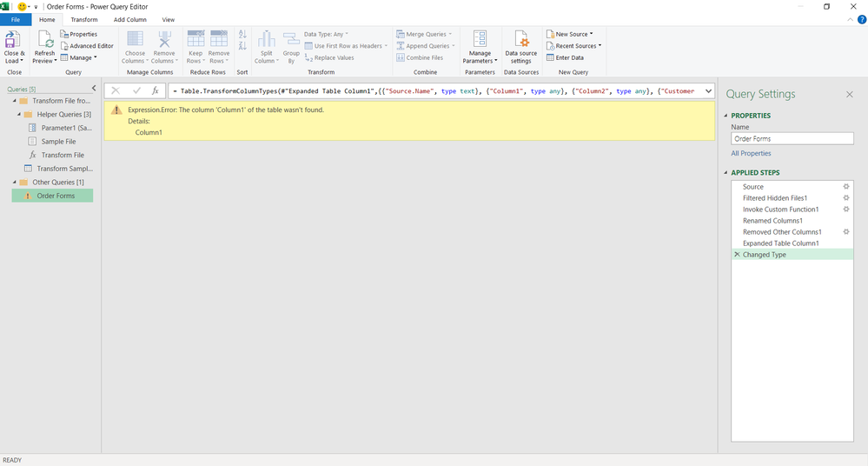Sort descending with the Z-A icon
Image resolution: width=868 pixels, height=466 pixels.
(242, 46)
